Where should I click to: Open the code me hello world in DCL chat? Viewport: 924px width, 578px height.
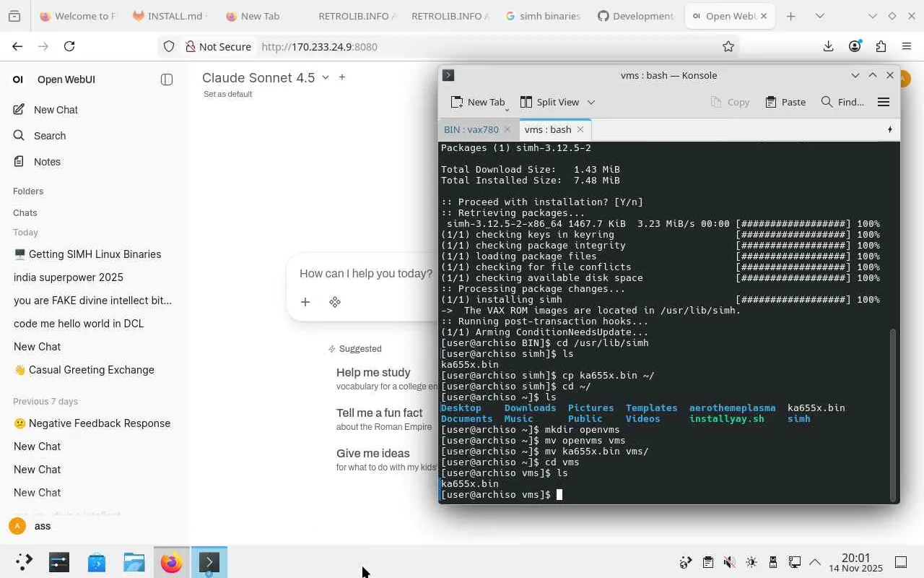click(94, 324)
